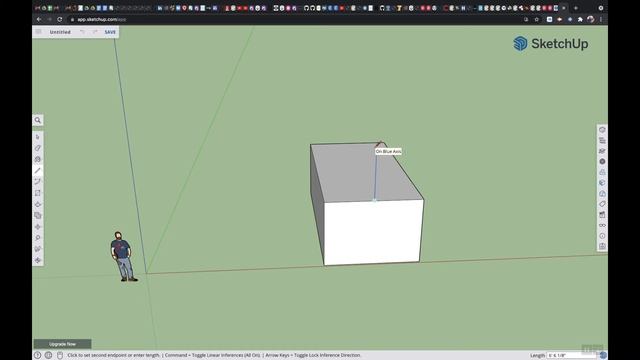This screenshot has height=360, width=640.
Task: Bookmark page with the star icon
Action: pyautogui.click(x=536, y=19)
